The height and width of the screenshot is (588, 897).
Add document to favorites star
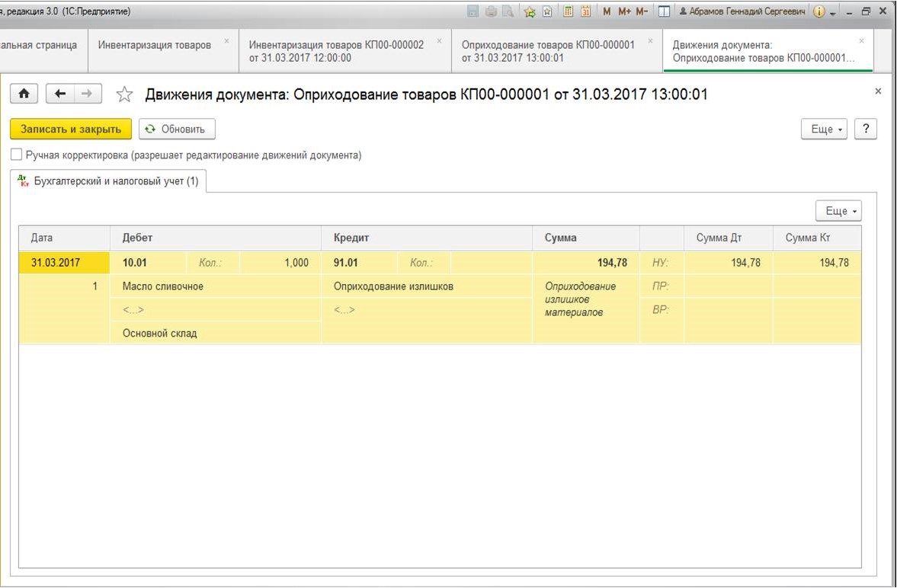pyautogui.click(x=124, y=94)
